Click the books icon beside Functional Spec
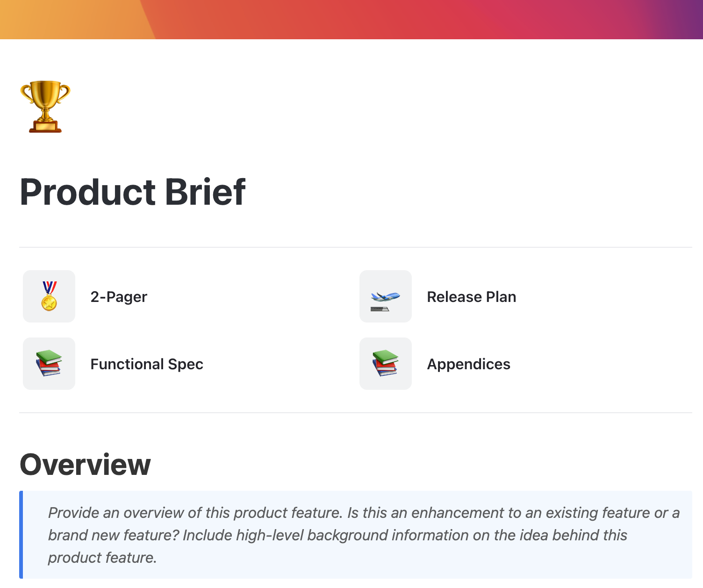The height and width of the screenshot is (588, 703). (x=49, y=364)
